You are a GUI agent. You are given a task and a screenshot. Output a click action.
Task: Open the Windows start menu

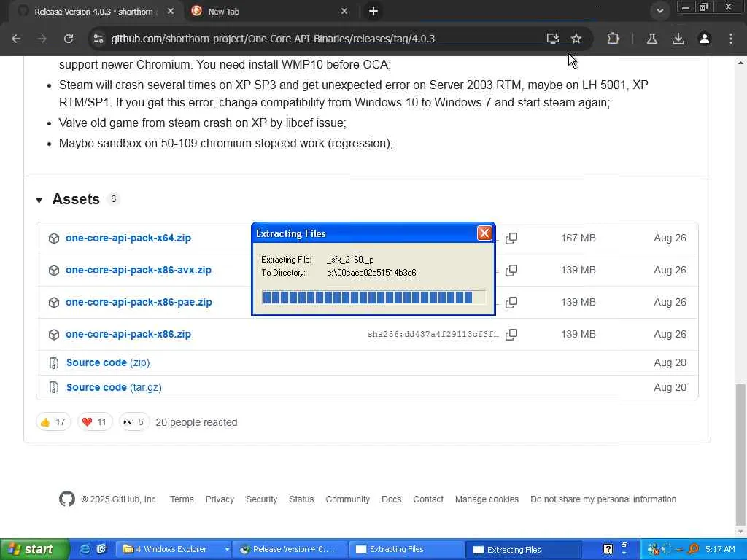point(34,549)
